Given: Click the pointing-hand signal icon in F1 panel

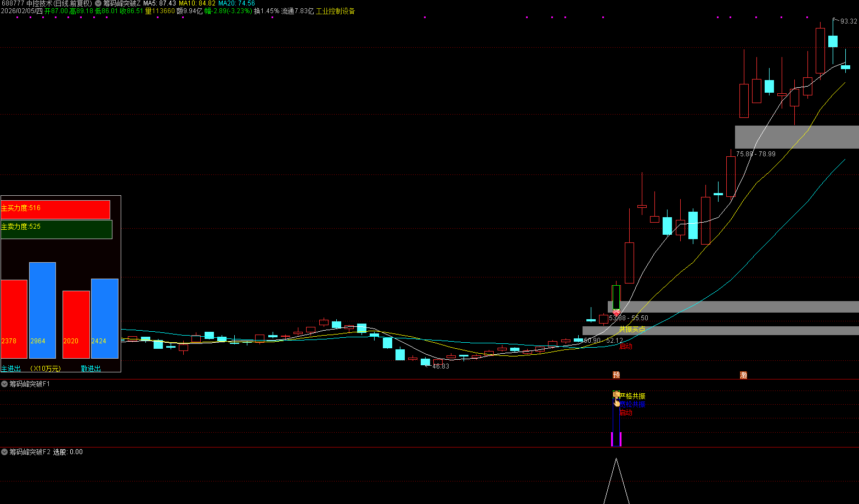Looking at the screenshot, I should tap(617, 403).
